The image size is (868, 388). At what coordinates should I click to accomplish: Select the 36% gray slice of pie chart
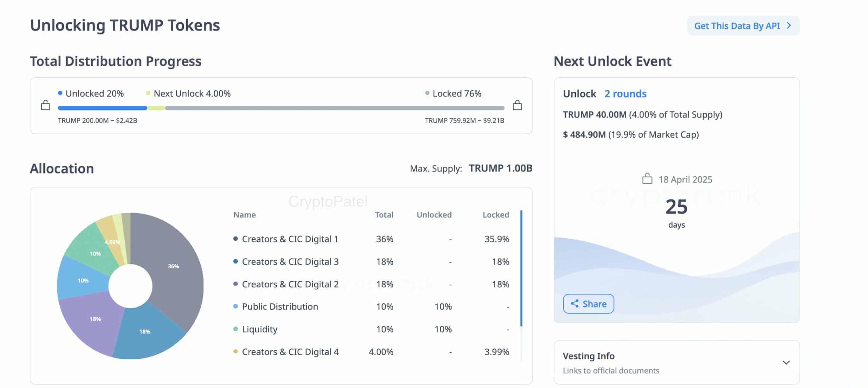click(173, 266)
